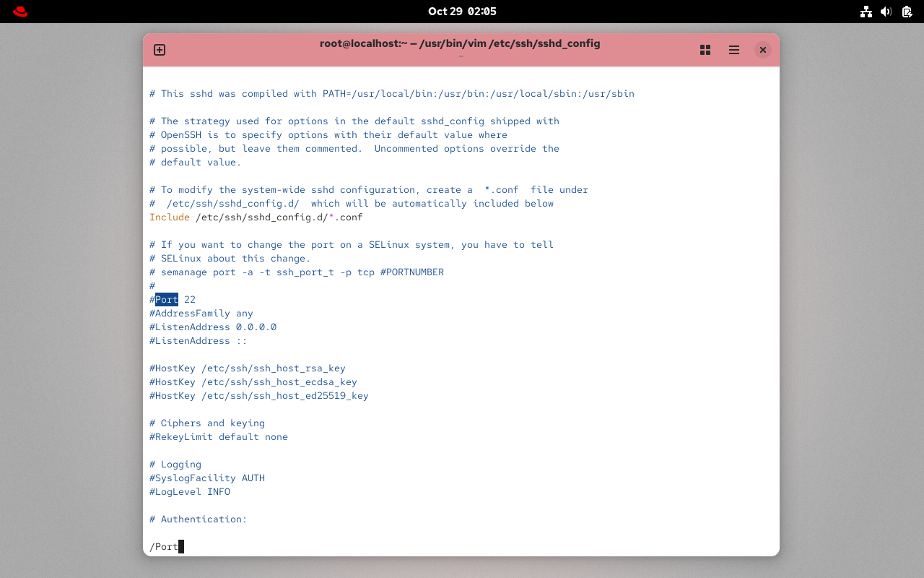Image resolution: width=924 pixels, height=578 pixels.
Task: Close the terminal window
Action: pos(762,50)
